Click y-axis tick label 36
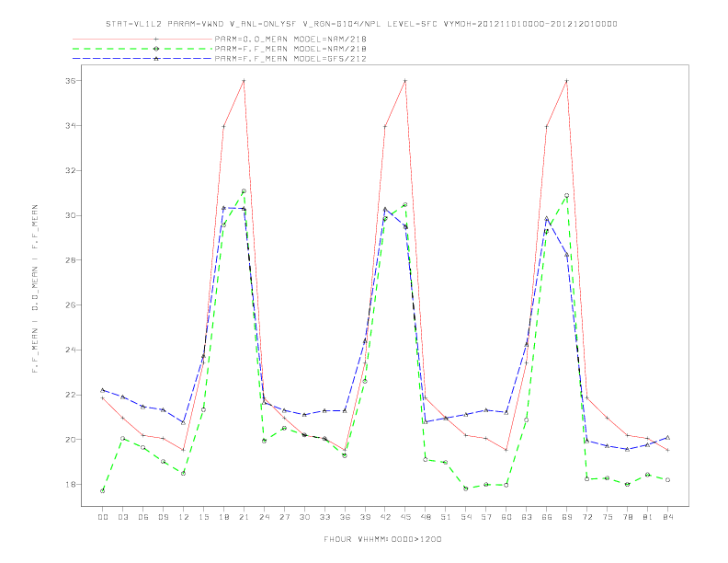The image size is (728, 563). [x=71, y=80]
